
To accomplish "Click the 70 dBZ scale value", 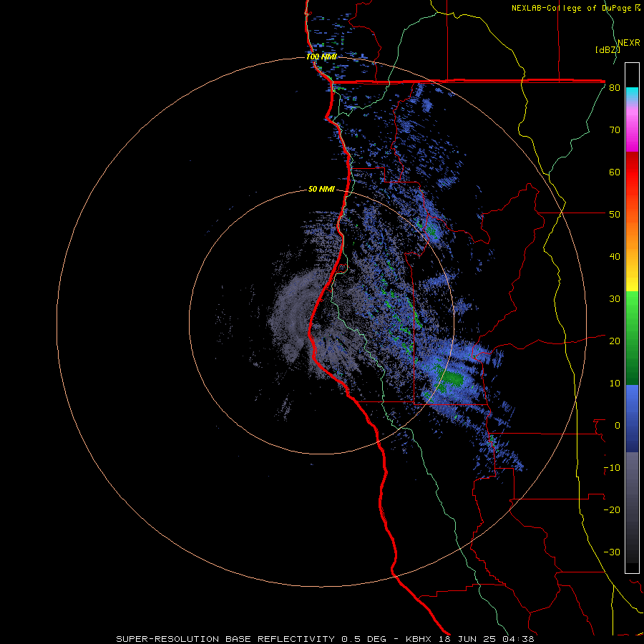I will tap(615, 130).
